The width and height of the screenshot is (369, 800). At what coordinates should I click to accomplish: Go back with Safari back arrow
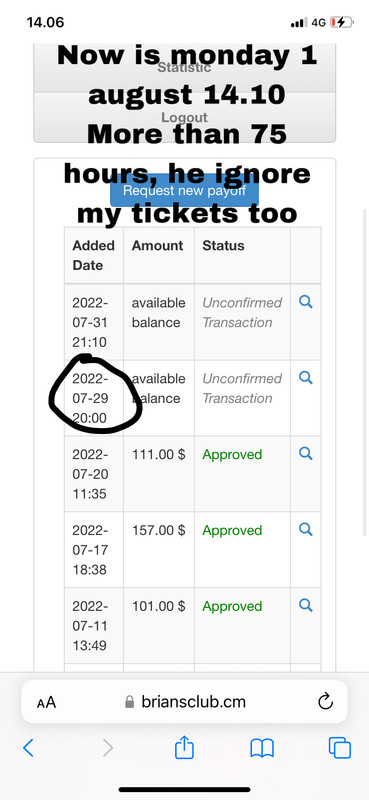(x=29, y=748)
